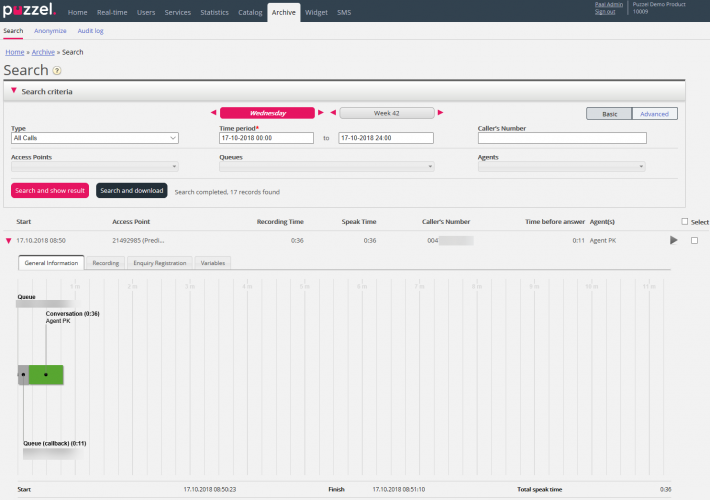Click access point 21492985 (Predi... cell

(x=138, y=240)
